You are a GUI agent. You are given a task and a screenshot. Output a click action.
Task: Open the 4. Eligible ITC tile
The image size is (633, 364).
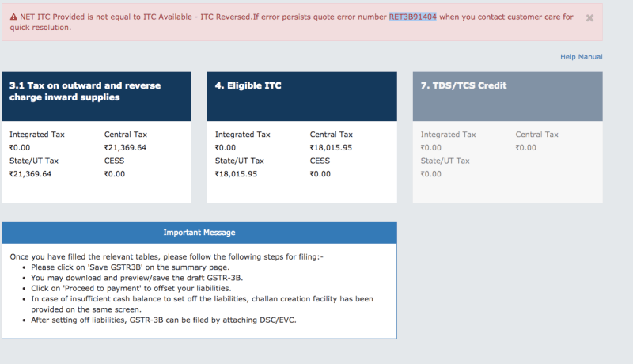click(x=302, y=97)
